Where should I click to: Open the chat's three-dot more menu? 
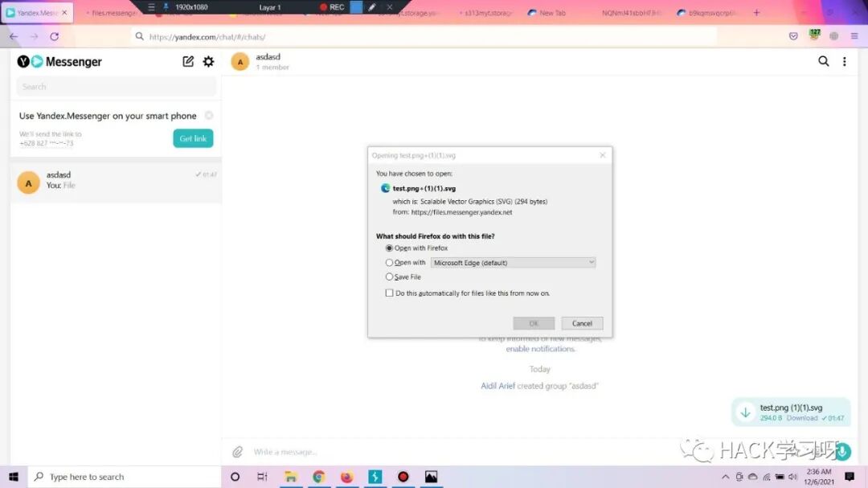(x=844, y=61)
